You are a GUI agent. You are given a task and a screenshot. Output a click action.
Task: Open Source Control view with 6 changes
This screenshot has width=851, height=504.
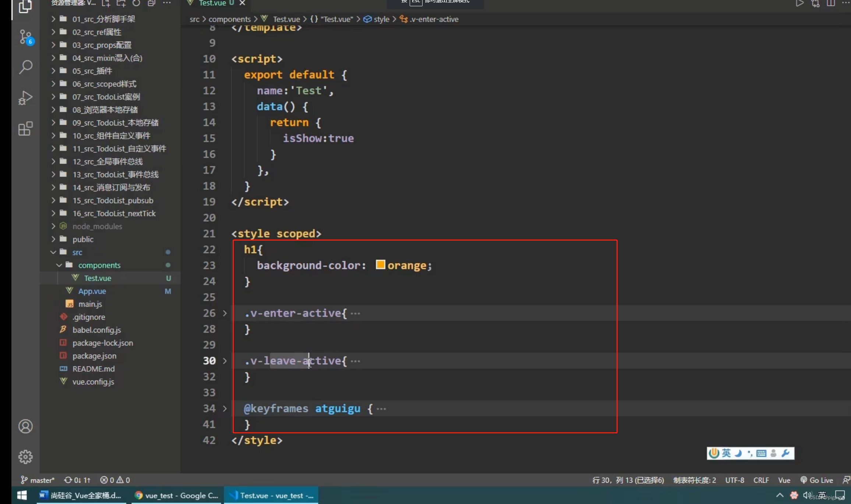click(26, 37)
